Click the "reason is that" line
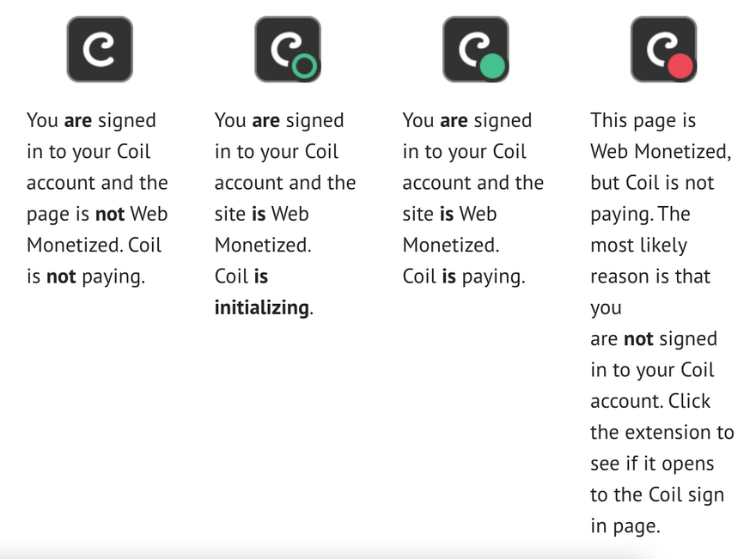The width and height of the screenshot is (756, 559). [x=650, y=276]
